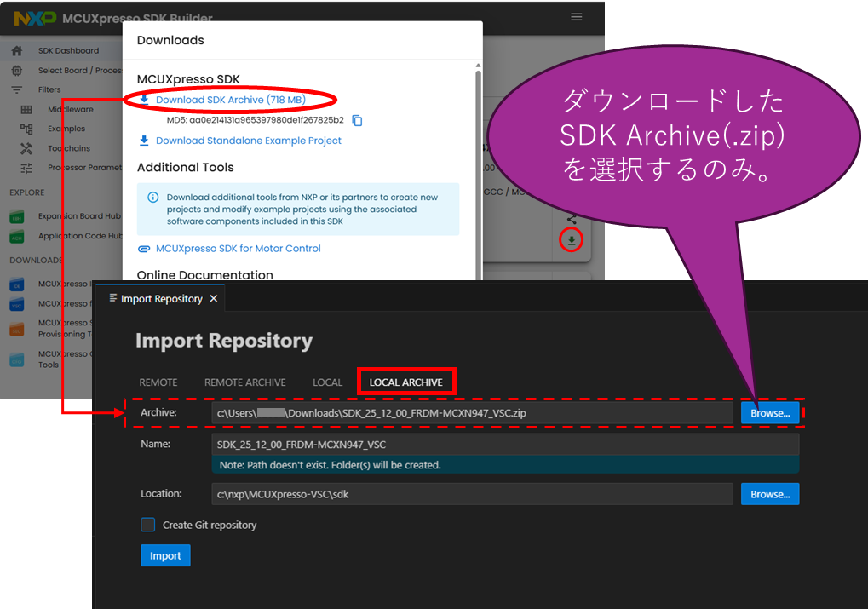
Task: Click Browse button next to Archive field
Action: pyautogui.click(x=770, y=413)
